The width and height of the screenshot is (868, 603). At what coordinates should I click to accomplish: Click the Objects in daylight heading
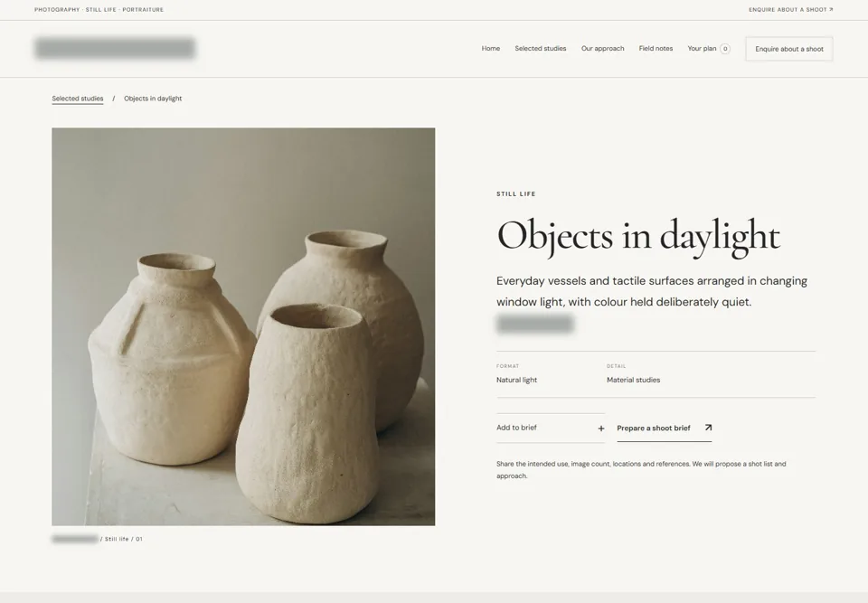click(638, 237)
